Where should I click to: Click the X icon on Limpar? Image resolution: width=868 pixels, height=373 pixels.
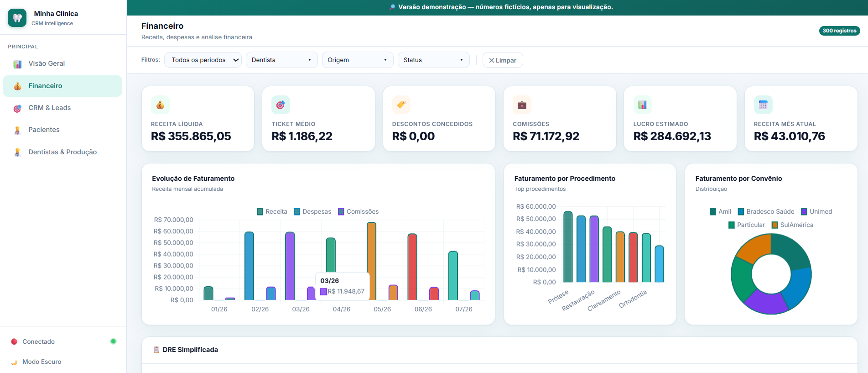point(492,60)
